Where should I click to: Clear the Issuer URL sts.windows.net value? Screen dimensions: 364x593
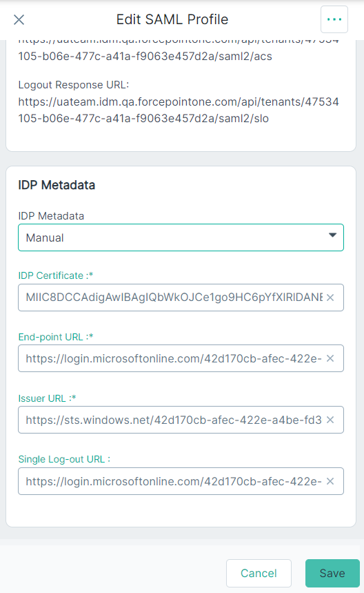coord(330,420)
